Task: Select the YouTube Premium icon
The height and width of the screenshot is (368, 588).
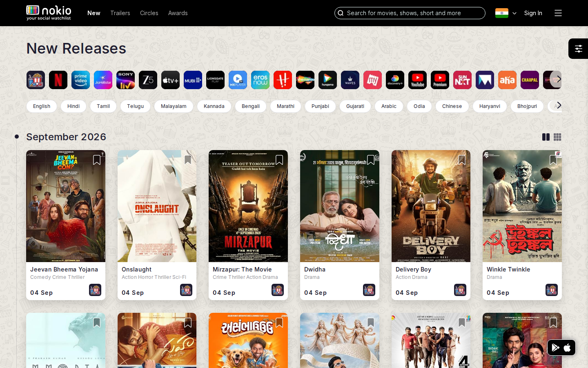Action: point(440,80)
